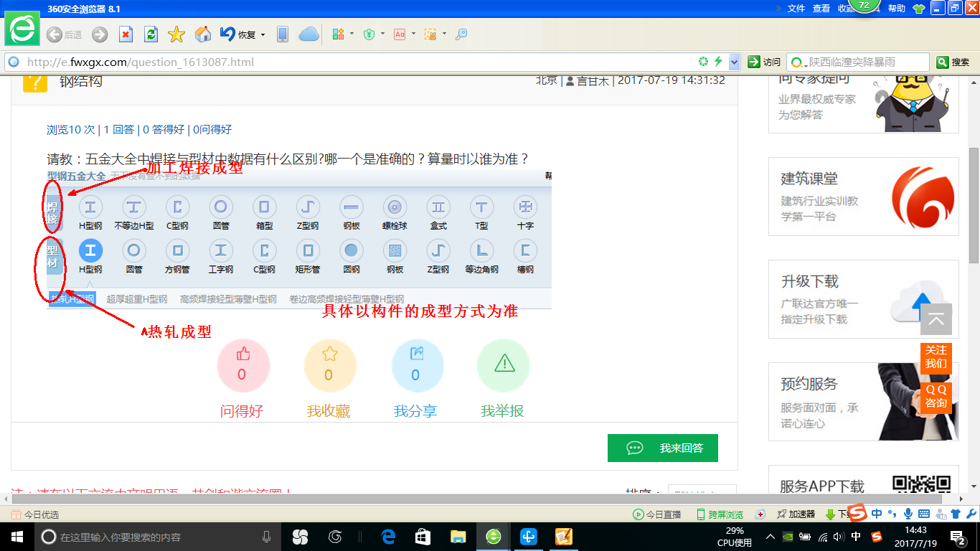Click the screenshot scissors toolbar icon
980x551 pixels.
[430, 34]
